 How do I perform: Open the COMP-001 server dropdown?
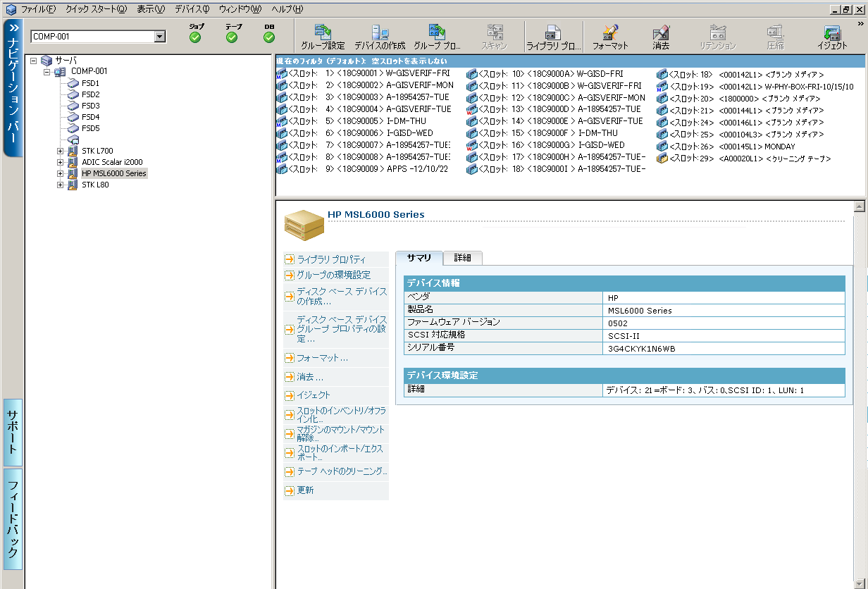pos(159,37)
